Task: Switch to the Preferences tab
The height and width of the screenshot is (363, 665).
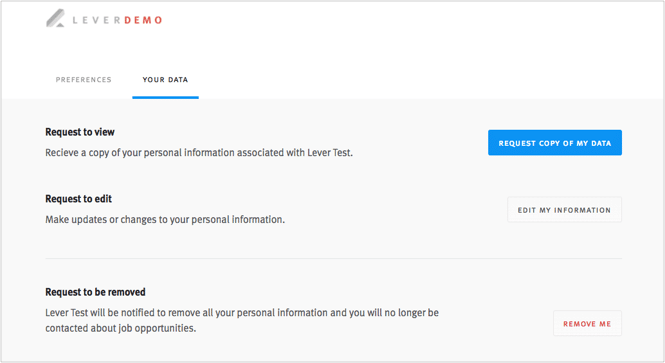Action: [x=84, y=80]
